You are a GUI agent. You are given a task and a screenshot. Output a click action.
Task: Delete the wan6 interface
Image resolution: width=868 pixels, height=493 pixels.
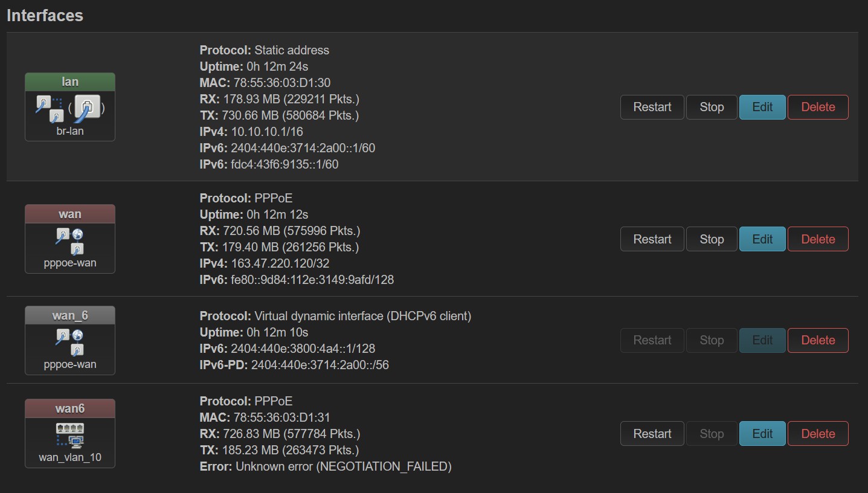coord(818,434)
